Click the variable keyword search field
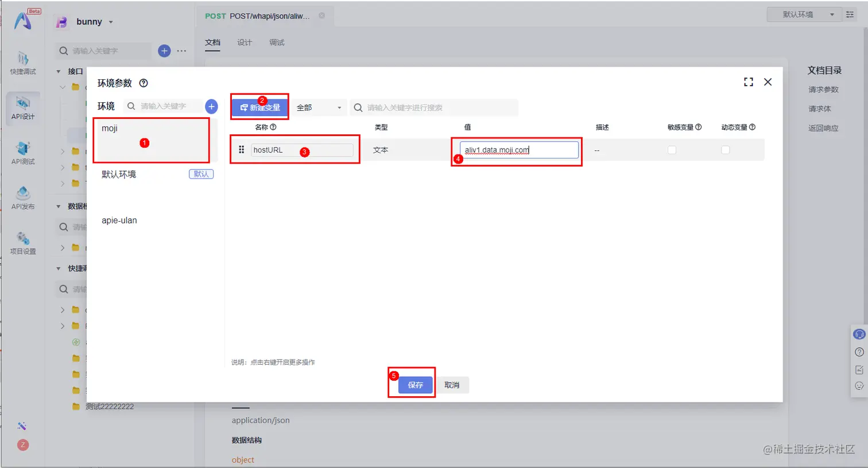 (434, 107)
